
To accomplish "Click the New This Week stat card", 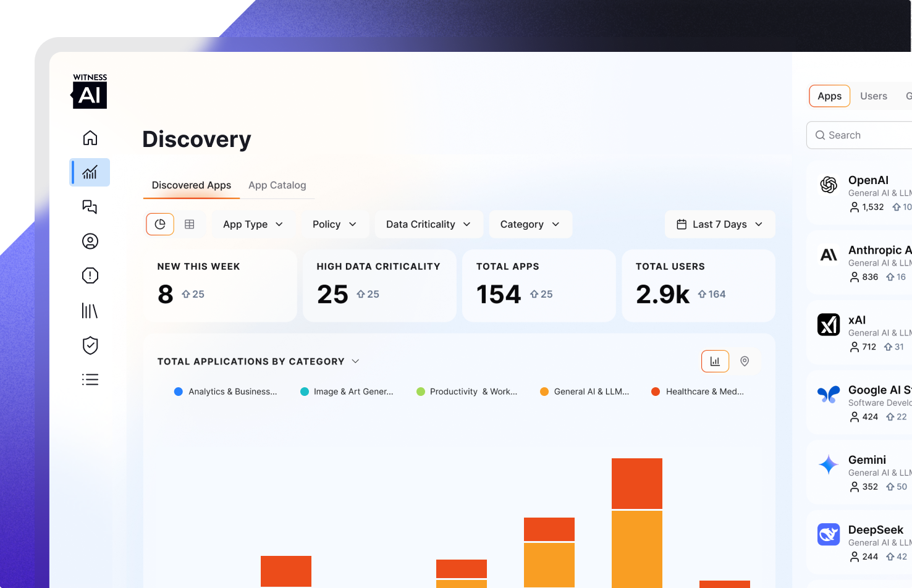I will point(220,286).
